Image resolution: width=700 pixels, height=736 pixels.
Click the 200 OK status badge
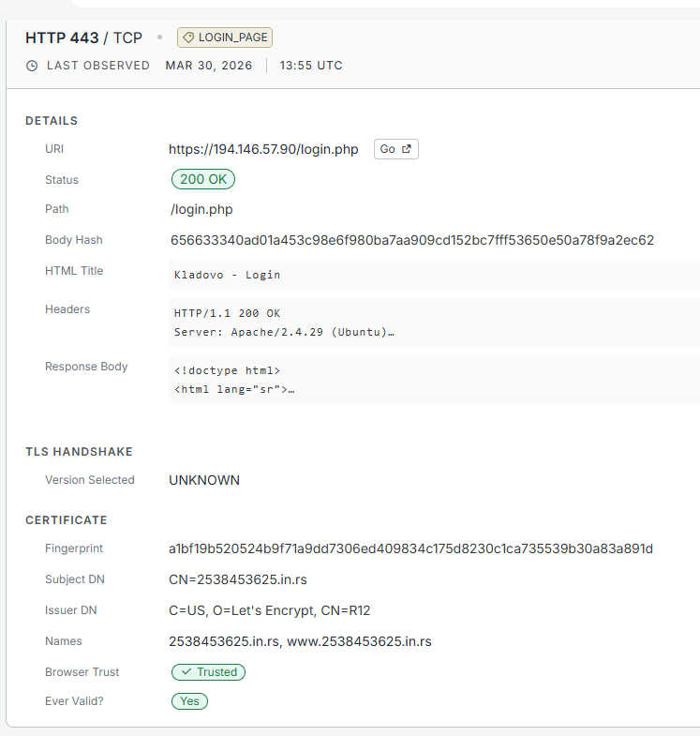[x=203, y=179]
